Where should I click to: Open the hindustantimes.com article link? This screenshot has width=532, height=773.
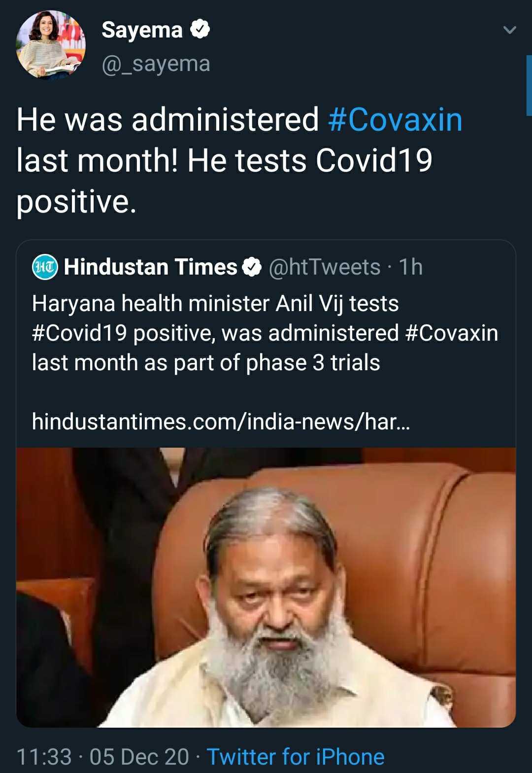pos(220,422)
